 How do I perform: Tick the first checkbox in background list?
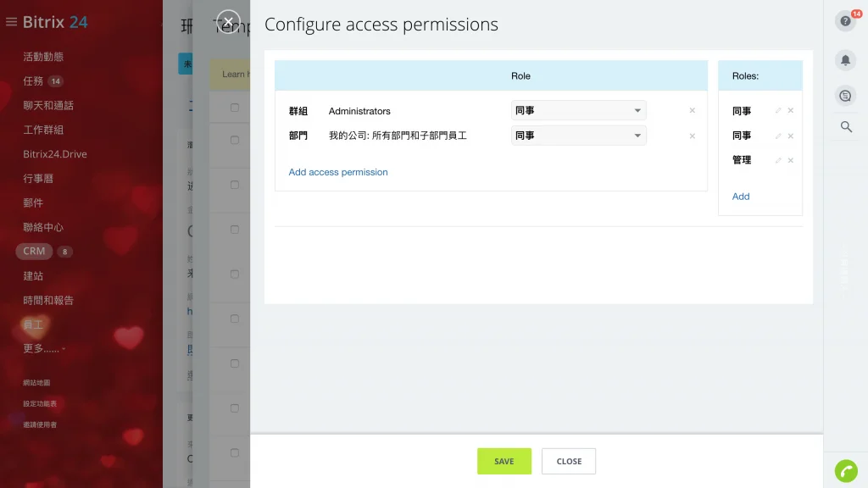tap(235, 108)
